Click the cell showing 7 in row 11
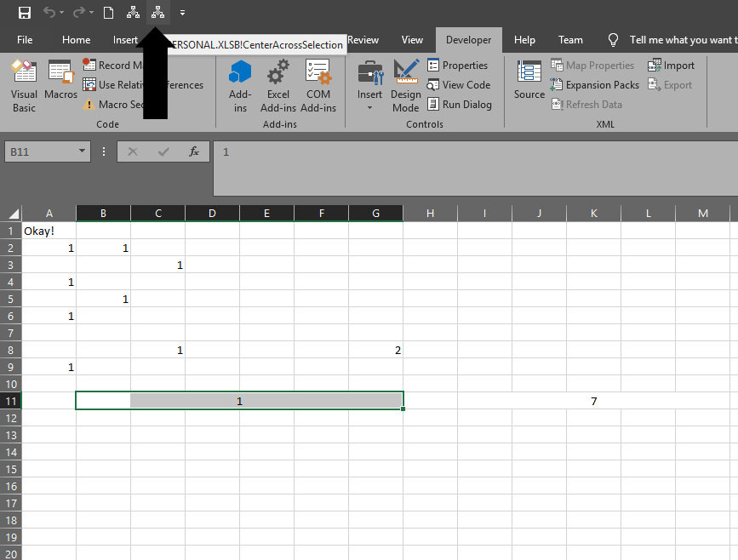 (594, 401)
